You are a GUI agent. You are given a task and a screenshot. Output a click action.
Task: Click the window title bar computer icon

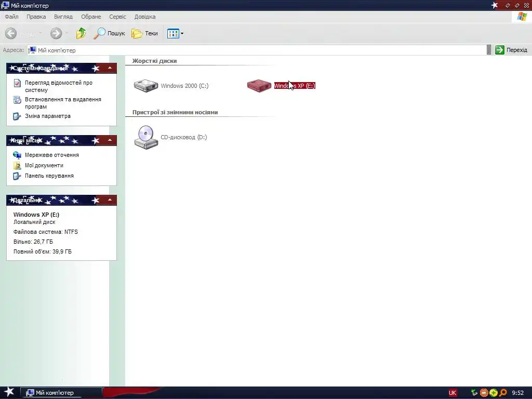click(5, 5)
